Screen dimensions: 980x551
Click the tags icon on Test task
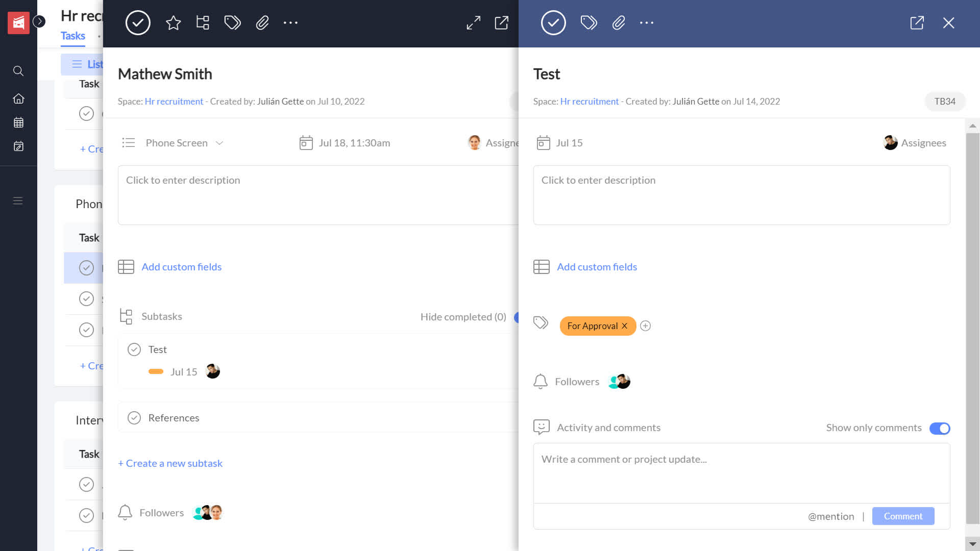point(589,22)
